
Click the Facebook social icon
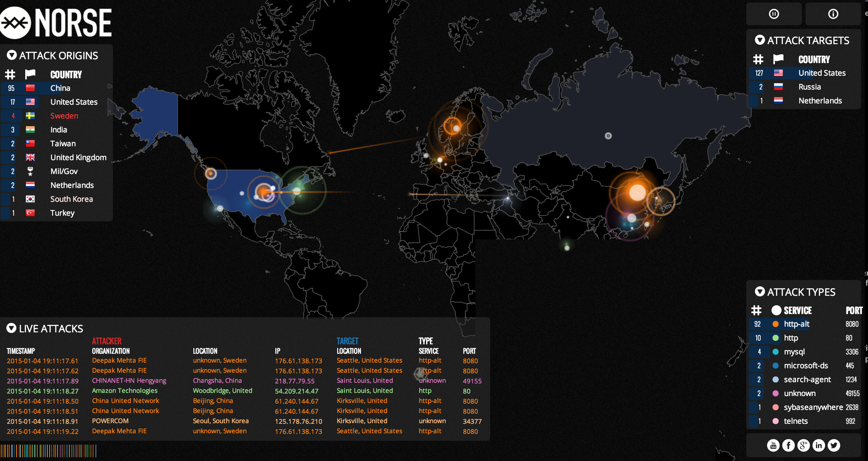[x=788, y=445]
